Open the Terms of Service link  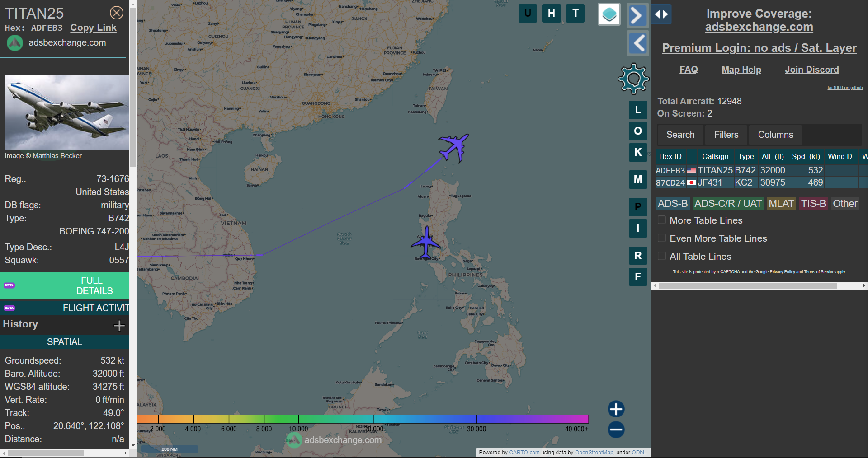pyautogui.click(x=819, y=272)
